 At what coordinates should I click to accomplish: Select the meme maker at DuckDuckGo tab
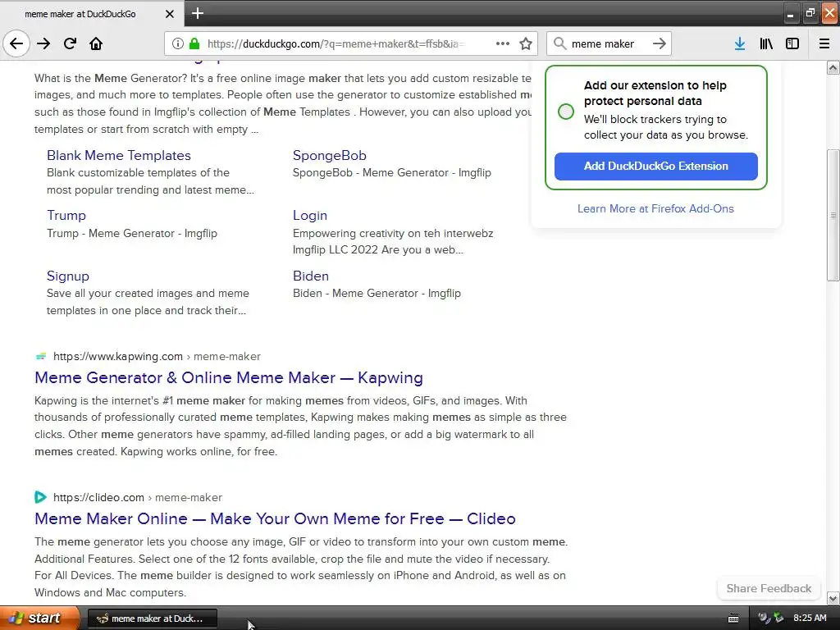[92, 14]
